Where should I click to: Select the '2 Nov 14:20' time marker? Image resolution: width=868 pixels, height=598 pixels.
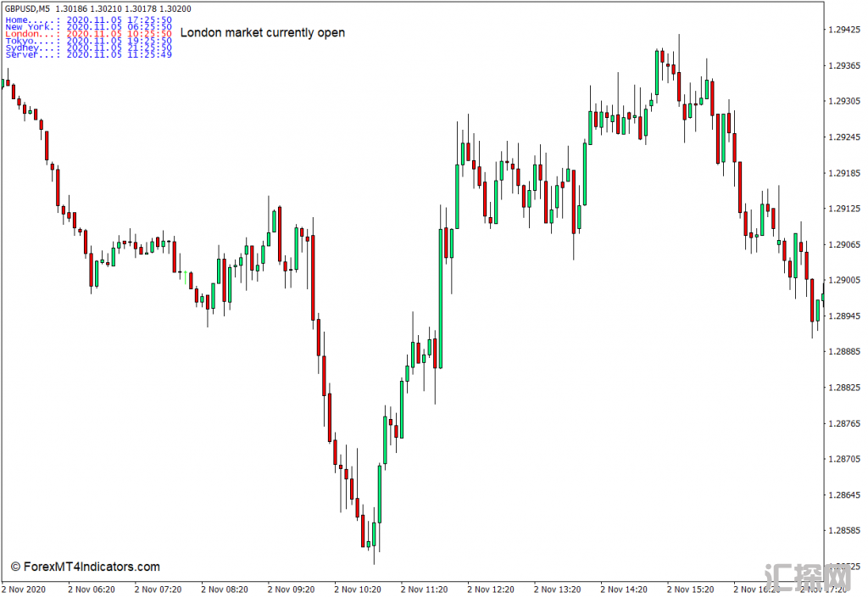[623, 589]
